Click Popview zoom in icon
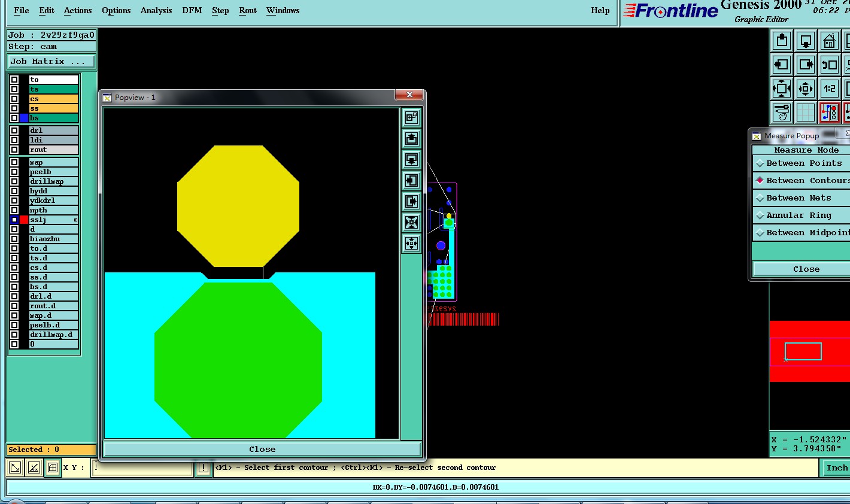This screenshot has height=504, width=850. (411, 222)
